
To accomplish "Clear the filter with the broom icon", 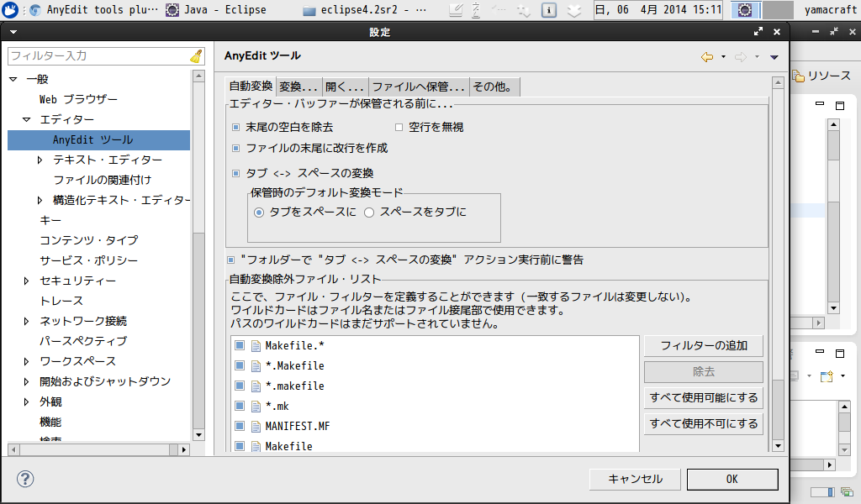I will coord(196,56).
